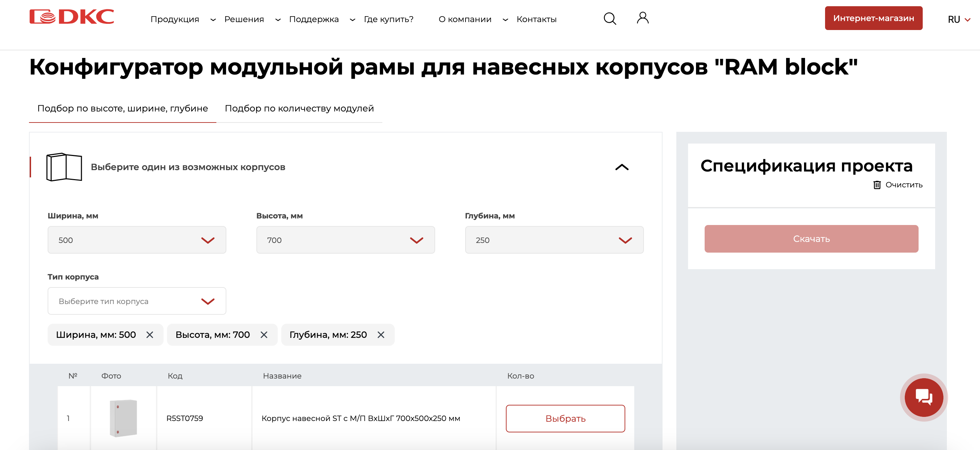The width and height of the screenshot is (980, 450).
Task: Open the RU language selector
Action: pos(959,19)
